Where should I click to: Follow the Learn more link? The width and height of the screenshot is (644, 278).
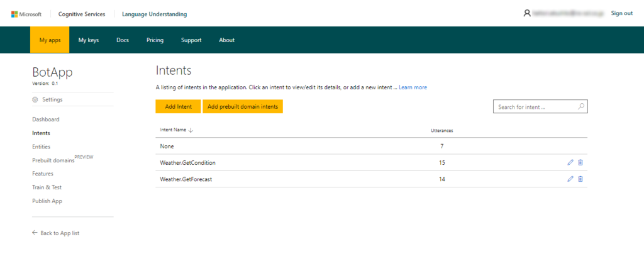pos(413,87)
